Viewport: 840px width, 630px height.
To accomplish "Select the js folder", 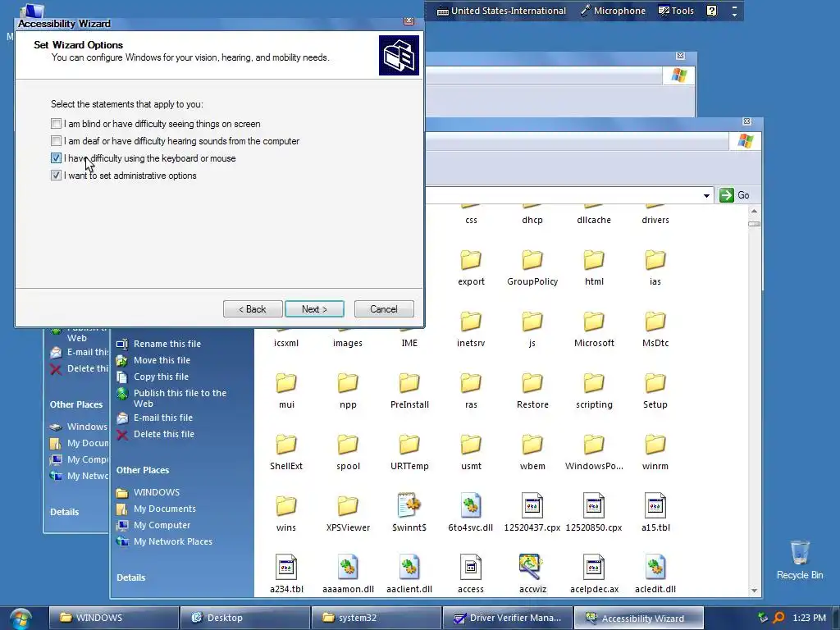I will (532, 330).
